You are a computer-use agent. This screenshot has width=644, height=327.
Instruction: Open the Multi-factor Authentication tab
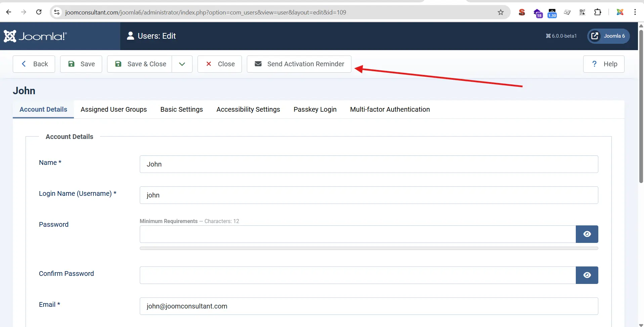(x=390, y=109)
